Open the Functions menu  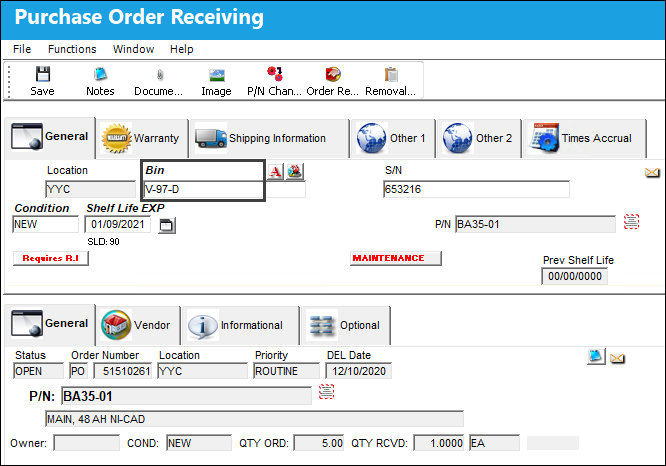click(x=72, y=49)
